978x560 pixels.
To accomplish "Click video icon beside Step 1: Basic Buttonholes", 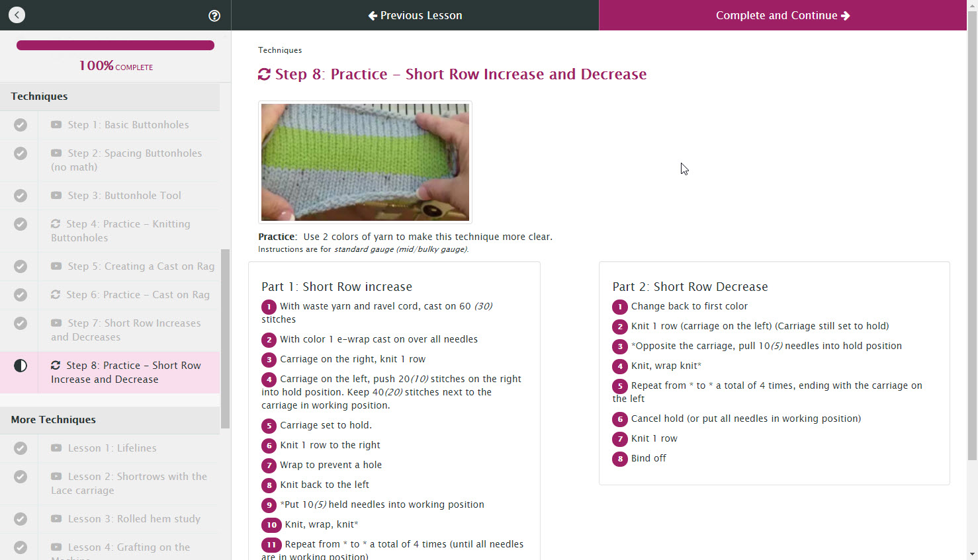I will click(56, 124).
